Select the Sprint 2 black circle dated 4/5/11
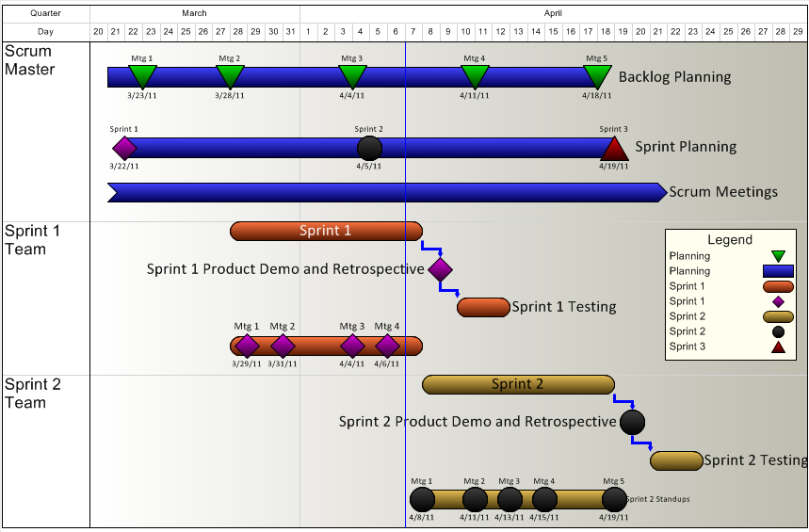Screen dimensions: 809x532 (370, 148)
